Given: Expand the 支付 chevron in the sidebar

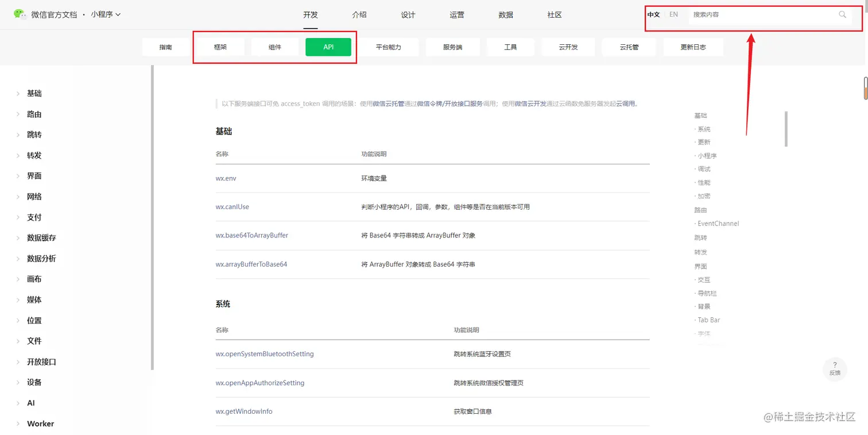Looking at the screenshot, I should click(x=18, y=218).
